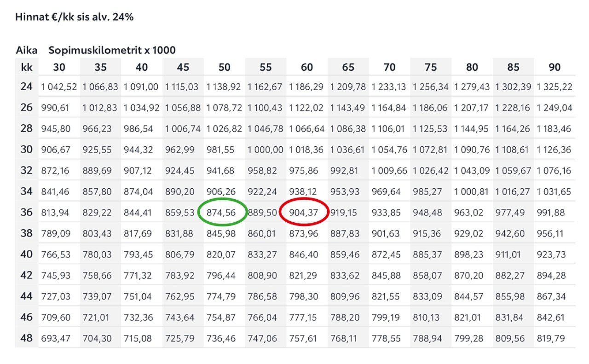The height and width of the screenshot is (364, 589).
Task: Click the Hinnat €/kk sis alv. 24% title
Action: tap(75, 17)
